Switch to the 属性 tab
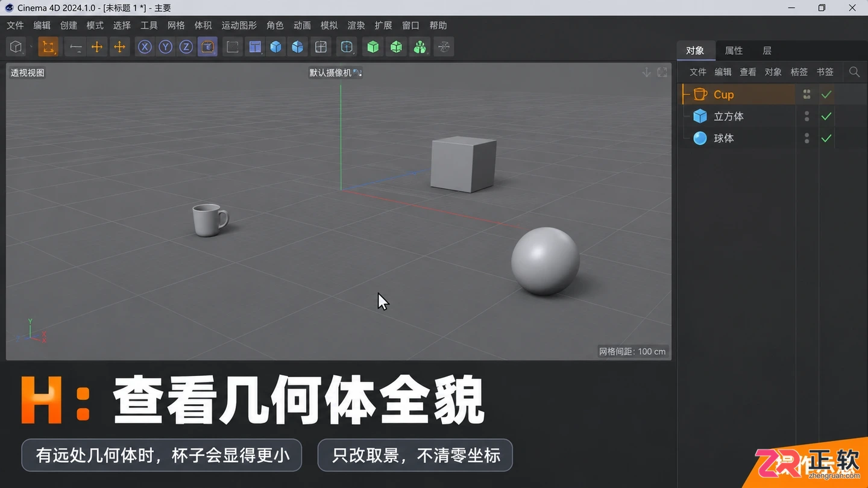The height and width of the screenshot is (488, 868). [734, 51]
